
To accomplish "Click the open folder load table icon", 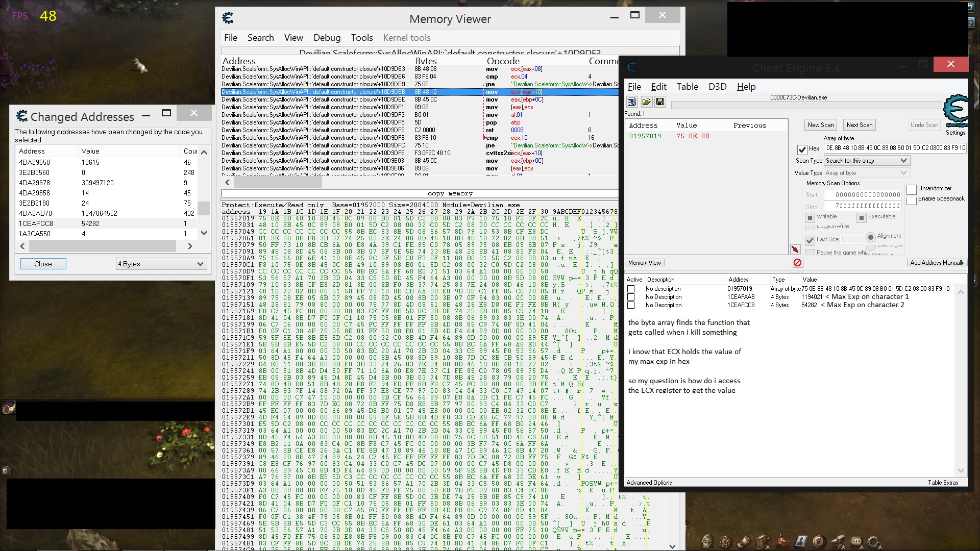I will click(646, 102).
